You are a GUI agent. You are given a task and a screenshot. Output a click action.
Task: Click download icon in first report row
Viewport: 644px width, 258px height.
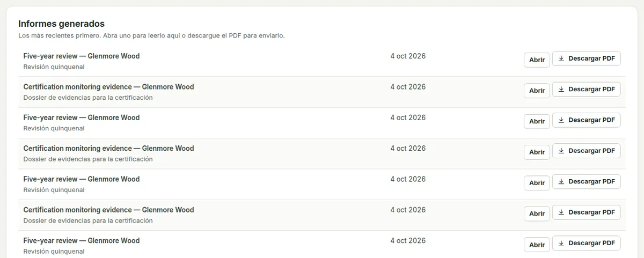(561, 58)
